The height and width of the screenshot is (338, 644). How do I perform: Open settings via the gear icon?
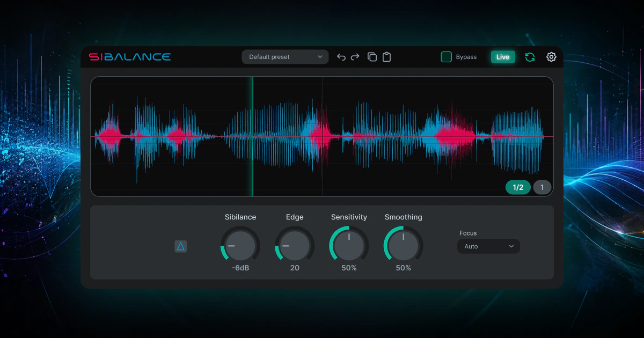click(x=551, y=57)
